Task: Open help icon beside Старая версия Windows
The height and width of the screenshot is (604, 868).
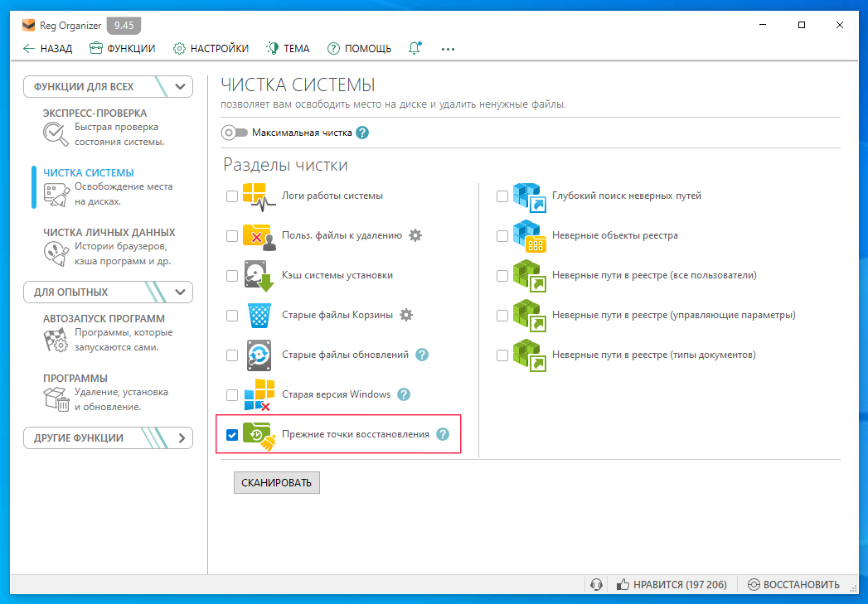Action: (404, 394)
